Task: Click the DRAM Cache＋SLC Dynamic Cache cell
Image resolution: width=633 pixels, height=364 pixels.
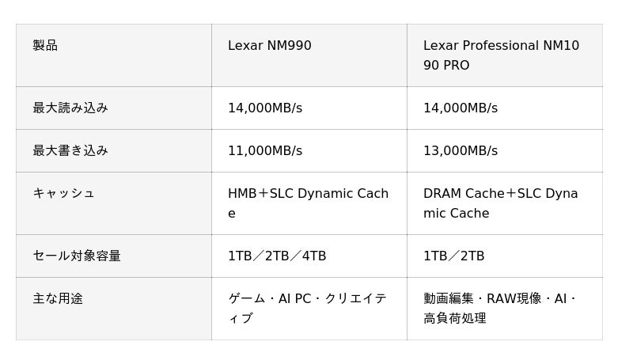Action: (x=505, y=203)
